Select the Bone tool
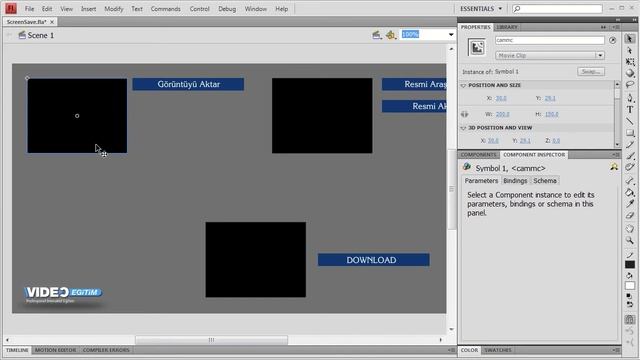The image size is (640, 360). pyautogui.click(x=630, y=180)
